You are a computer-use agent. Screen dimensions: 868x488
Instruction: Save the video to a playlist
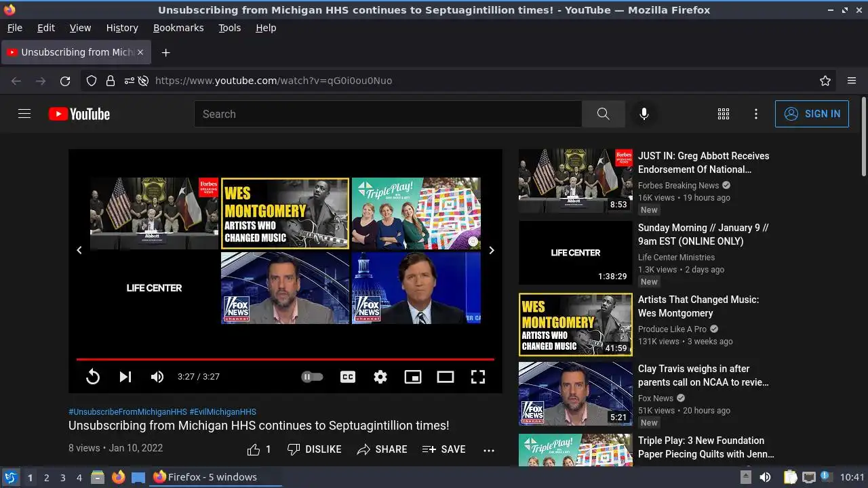click(443, 449)
